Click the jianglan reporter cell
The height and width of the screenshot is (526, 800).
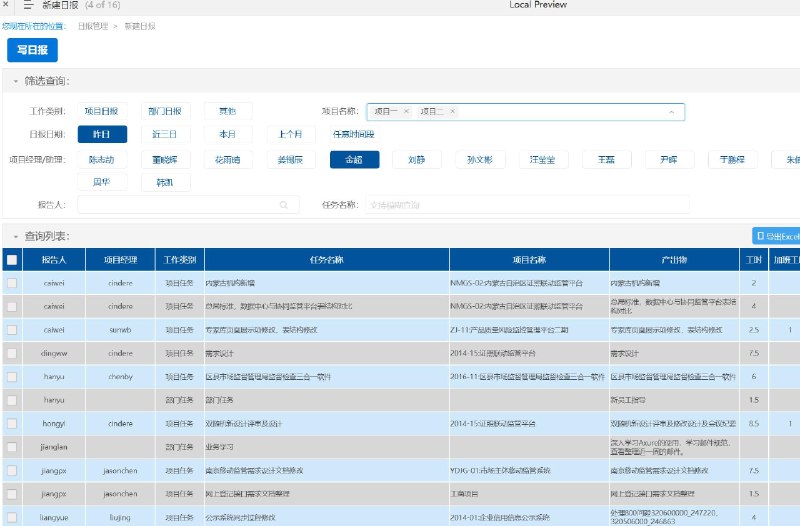tap(54, 447)
